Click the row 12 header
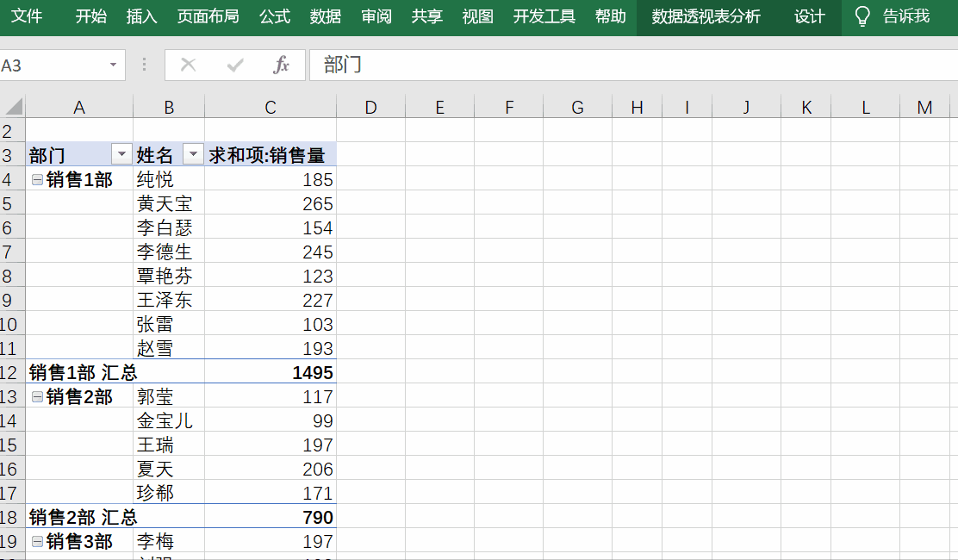 12,372
